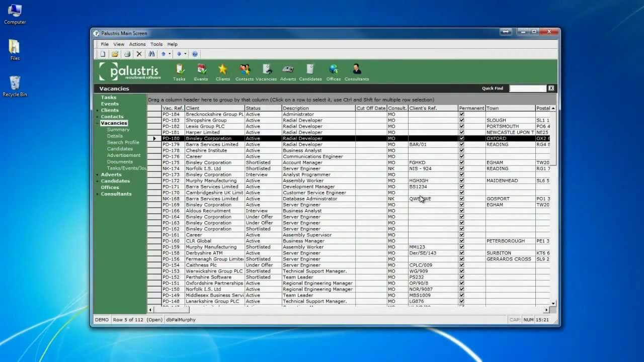This screenshot has height=362, width=644.
Task: Open the Events ribbon icon
Action: (x=201, y=72)
